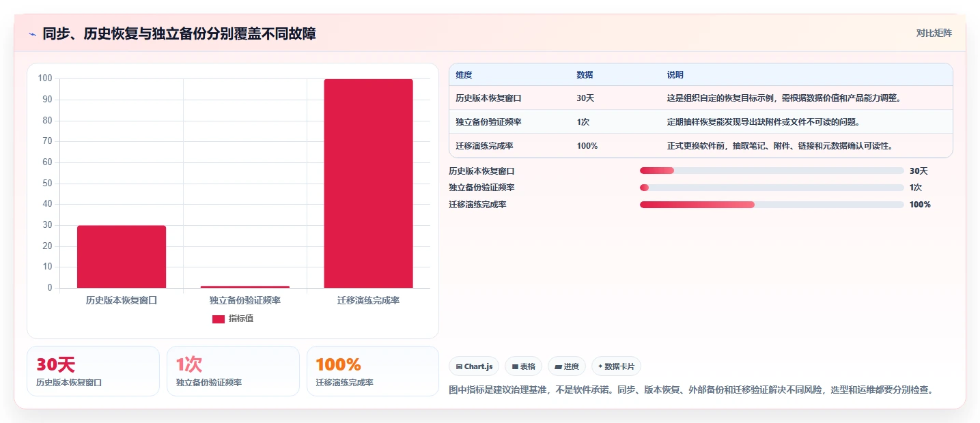Click the 30天 value beside progress bar

coord(919,171)
